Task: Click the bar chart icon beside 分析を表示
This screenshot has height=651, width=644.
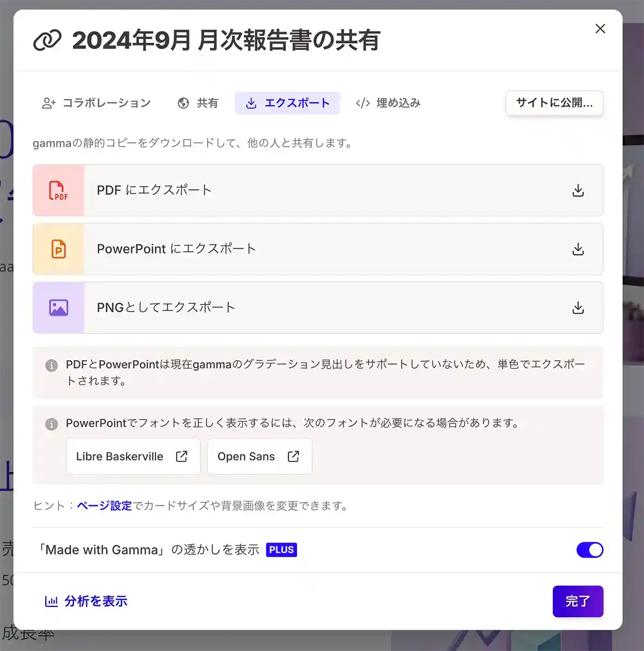Action: (x=51, y=601)
